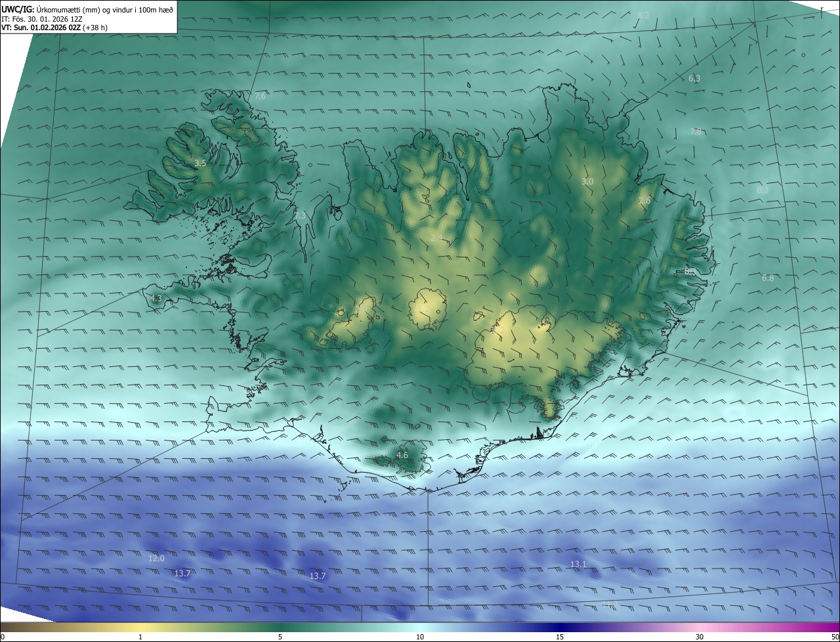
Task: Click the 6.3 value label northeast of Iceland
Action: [694, 78]
